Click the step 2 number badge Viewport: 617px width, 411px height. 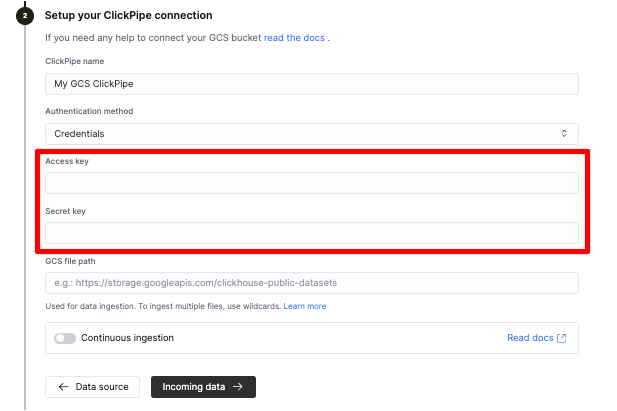(25, 16)
